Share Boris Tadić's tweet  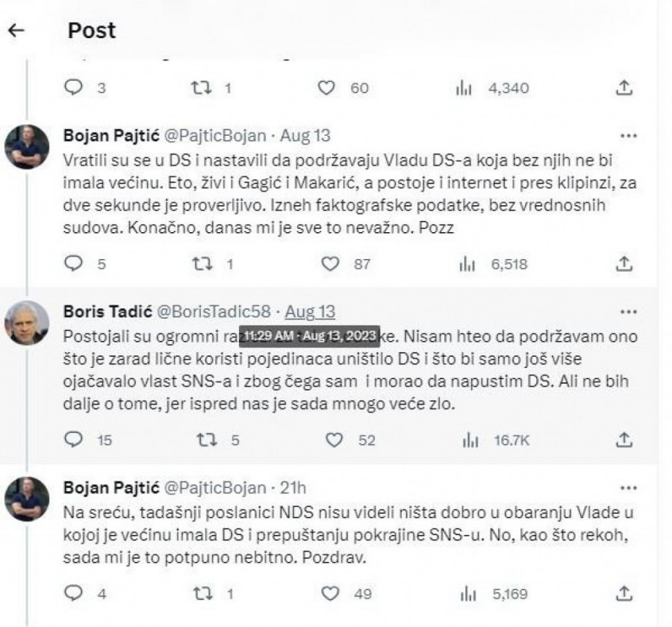click(624, 440)
